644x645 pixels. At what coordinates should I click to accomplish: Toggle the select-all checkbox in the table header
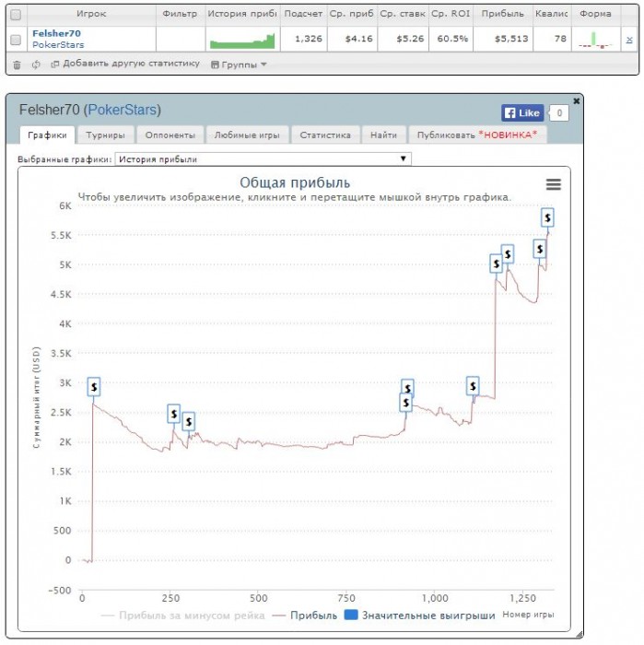tap(16, 15)
